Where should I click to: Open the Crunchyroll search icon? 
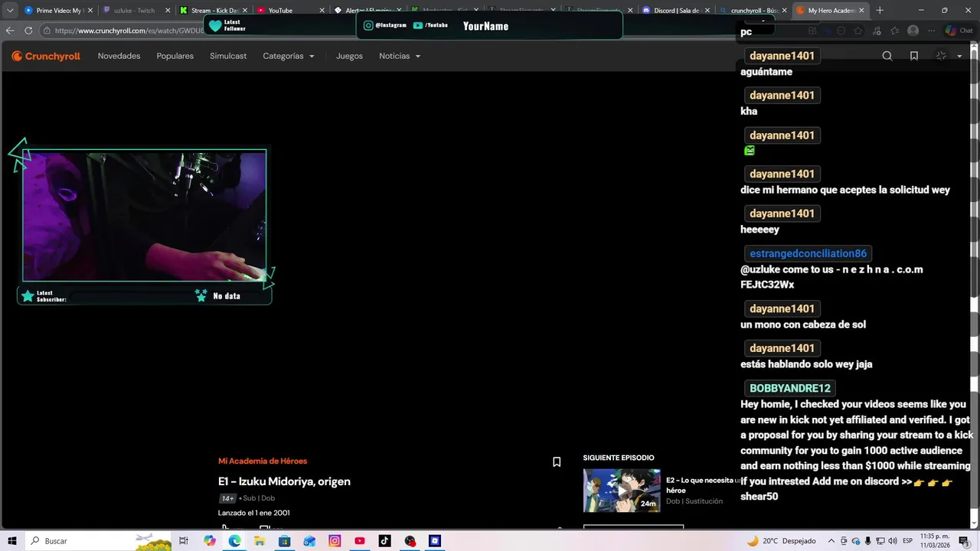click(887, 56)
